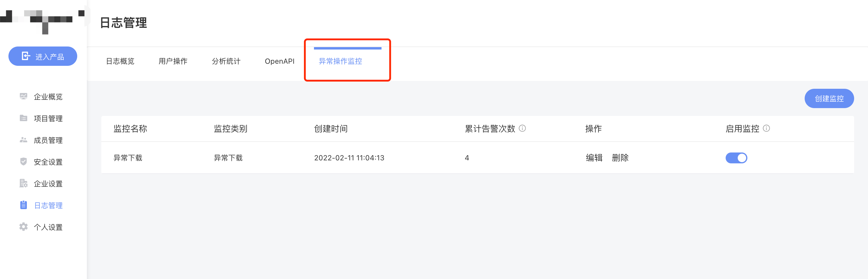
Task: Click info icon beside 累计告警次数
Action: pos(522,128)
